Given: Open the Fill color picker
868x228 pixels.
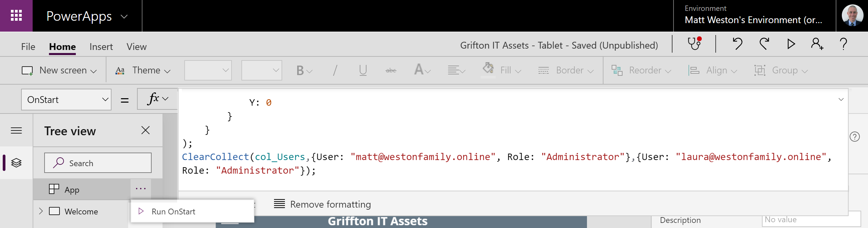Looking at the screenshot, I should (502, 70).
